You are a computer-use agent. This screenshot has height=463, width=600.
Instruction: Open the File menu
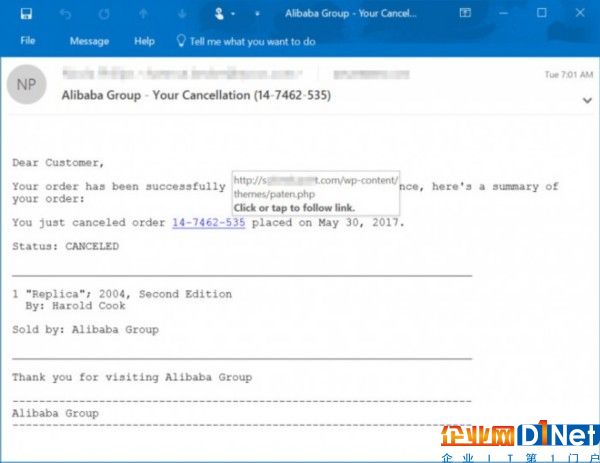tap(28, 41)
